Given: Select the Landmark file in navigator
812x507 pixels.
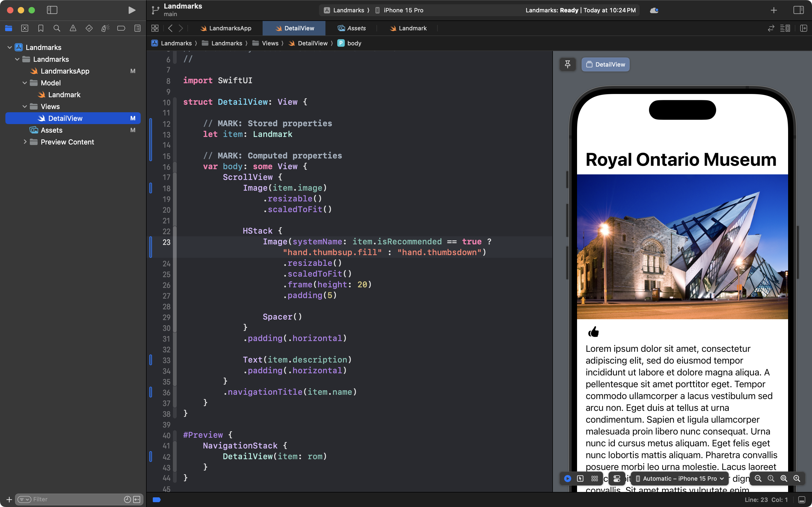Looking at the screenshot, I should click(x=64, y=95).
